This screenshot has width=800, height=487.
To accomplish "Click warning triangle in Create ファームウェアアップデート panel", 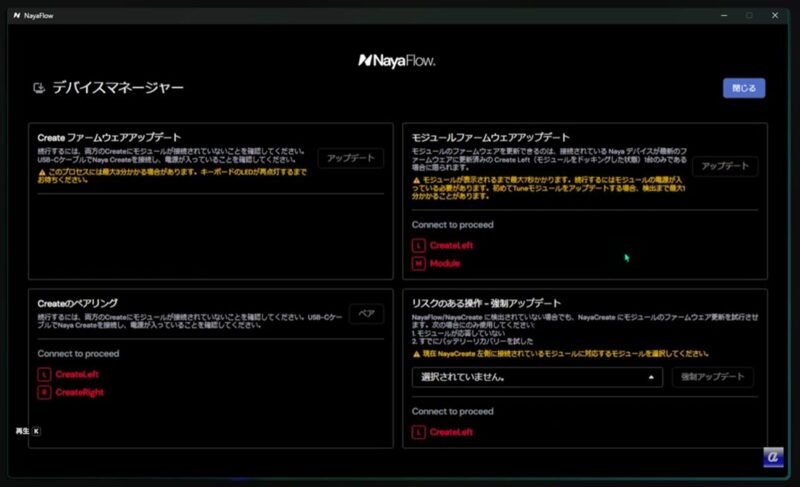I will (41, 172).
